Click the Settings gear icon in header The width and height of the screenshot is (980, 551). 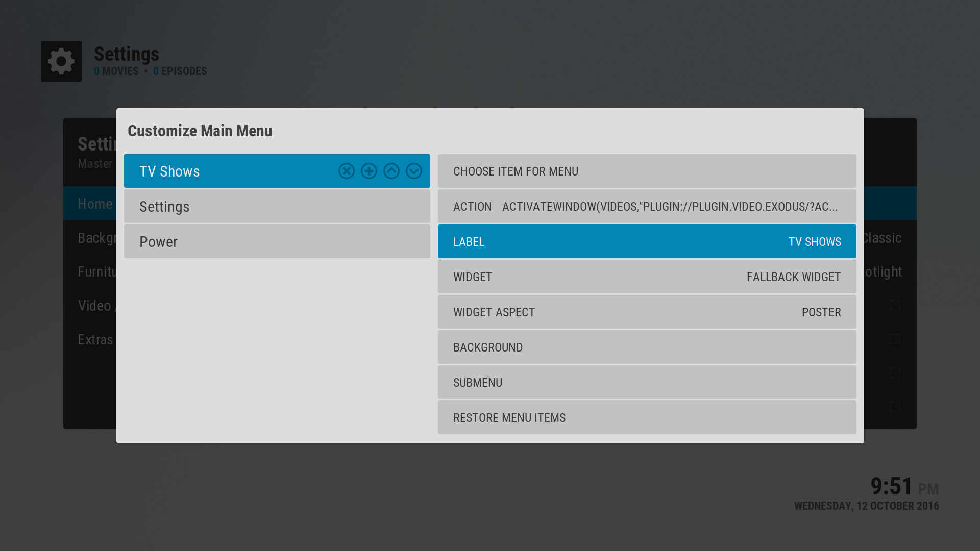61,61
